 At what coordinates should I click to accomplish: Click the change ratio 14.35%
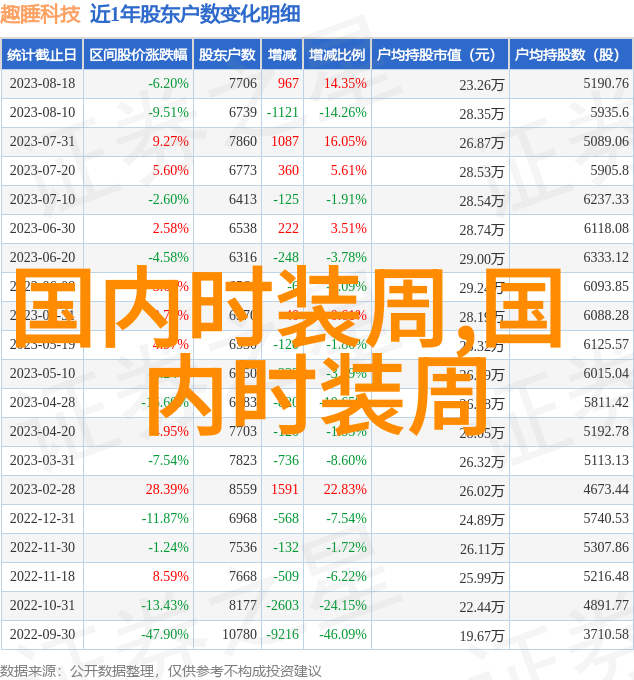[x=345, y=83]
